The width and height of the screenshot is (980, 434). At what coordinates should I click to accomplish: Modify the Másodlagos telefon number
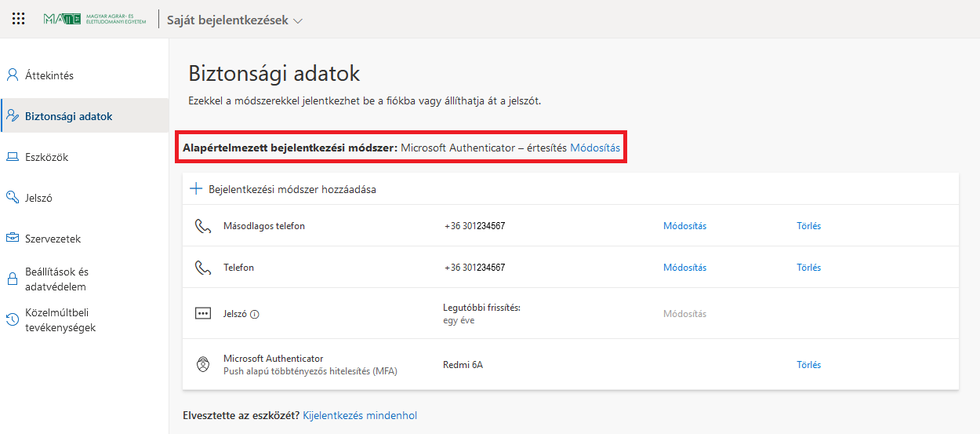click(684, 226)
